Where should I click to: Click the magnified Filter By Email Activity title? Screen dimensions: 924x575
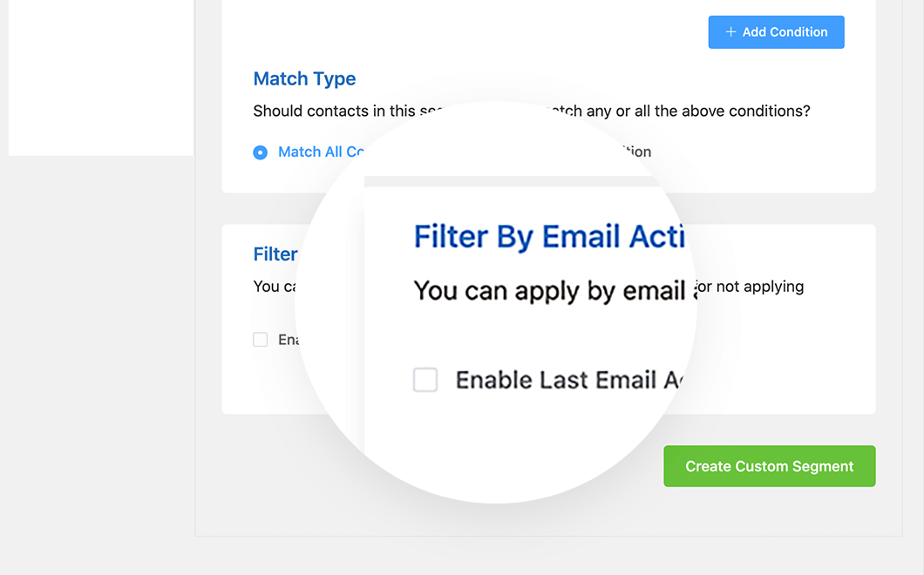pos(547,236)
